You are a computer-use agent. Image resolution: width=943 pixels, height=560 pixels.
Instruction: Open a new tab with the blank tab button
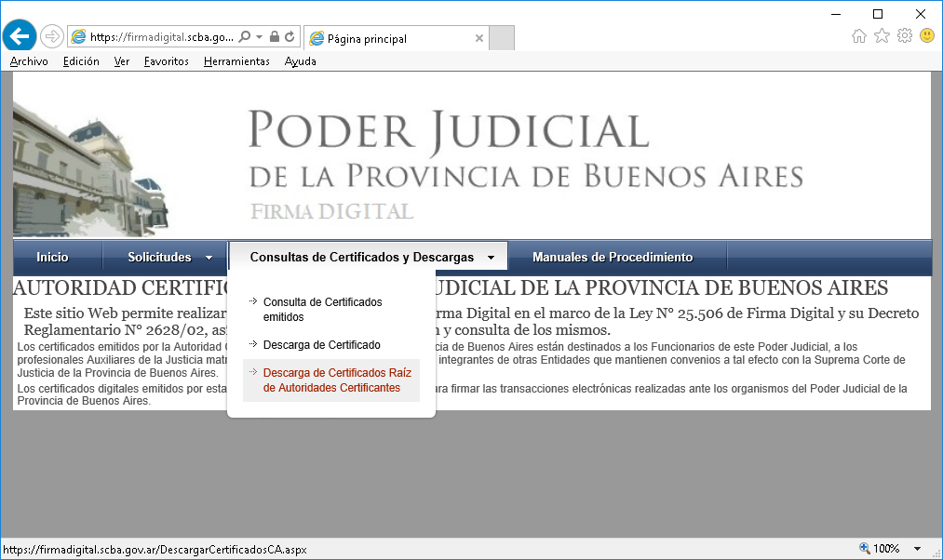(501, 38)
